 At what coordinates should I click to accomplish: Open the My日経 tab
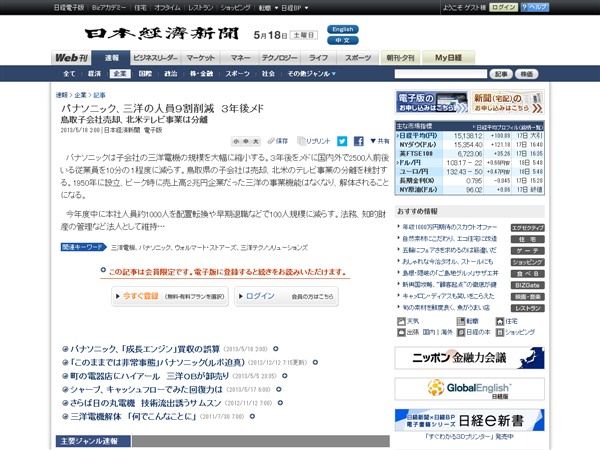coord(448,58)
